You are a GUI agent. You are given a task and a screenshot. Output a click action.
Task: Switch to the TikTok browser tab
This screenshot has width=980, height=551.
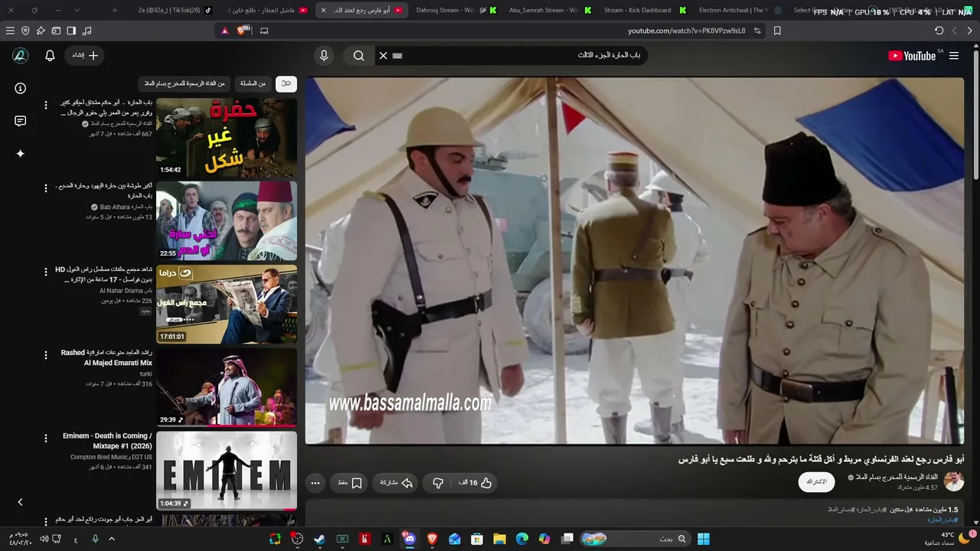pos(175,10)
